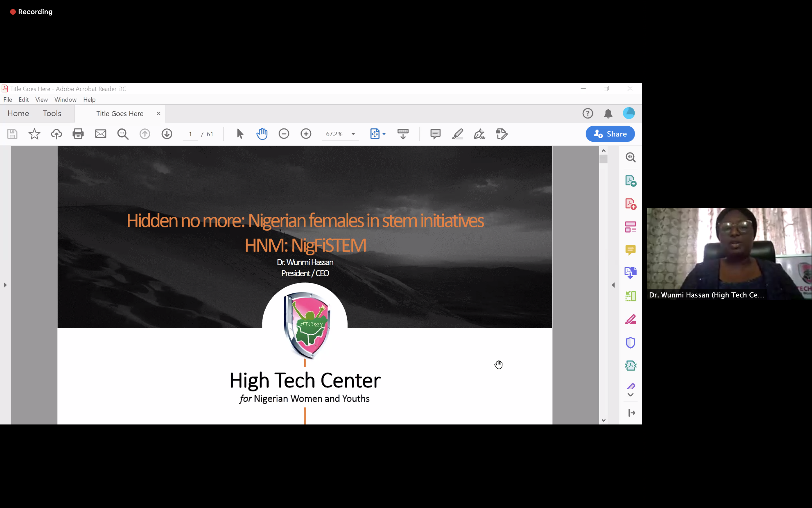The image size is (812, 508).
Task: Add document to starred with star icon
Action: pyautogui.click(x=34, y=134)
